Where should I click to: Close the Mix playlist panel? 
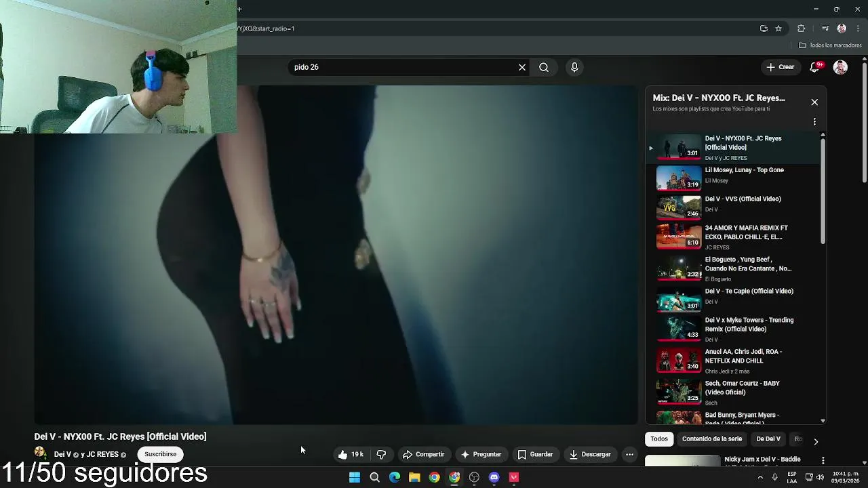[x=814, y=102]
